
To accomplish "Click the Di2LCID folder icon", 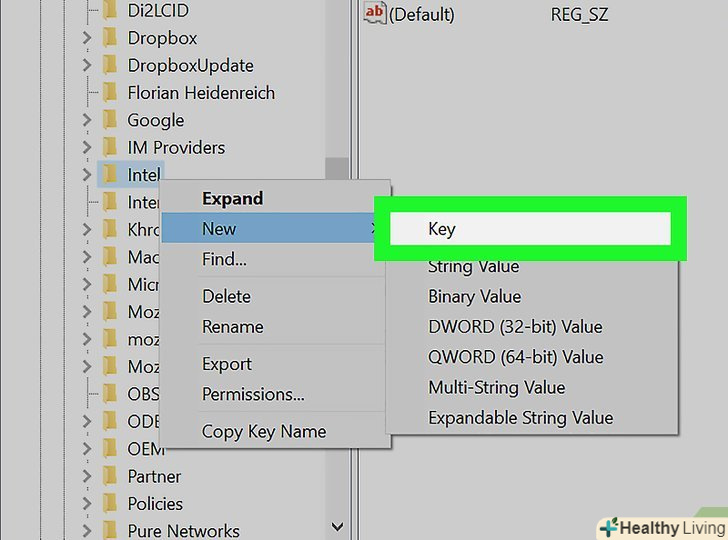I will pyautogui.click(x=110, y=10).
